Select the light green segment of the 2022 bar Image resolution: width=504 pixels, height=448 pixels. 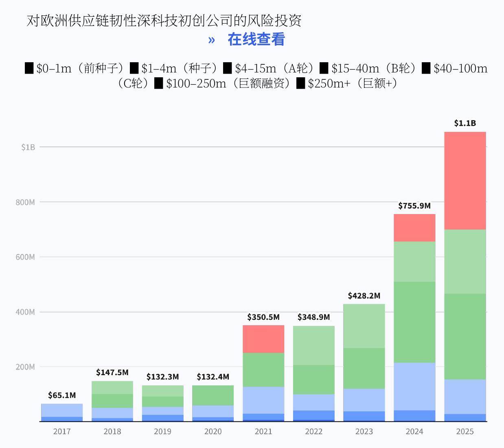(313, 345)
